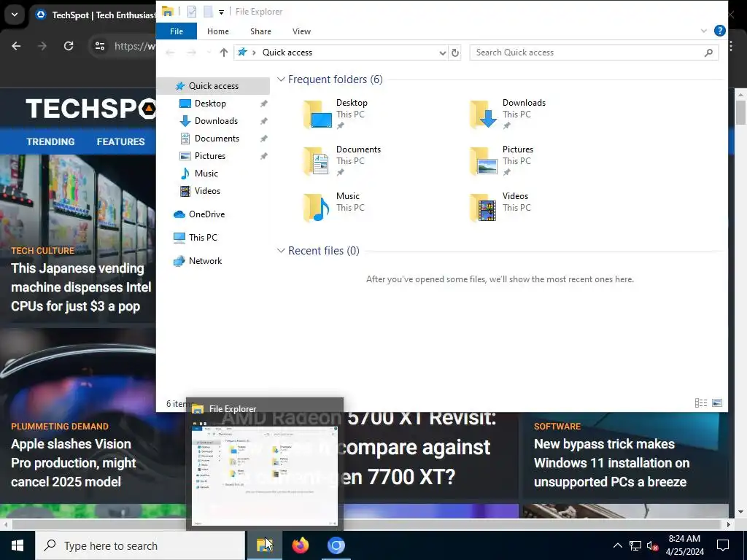Refresh the Quick access view

pyautogui.click(x=455, y=52)
